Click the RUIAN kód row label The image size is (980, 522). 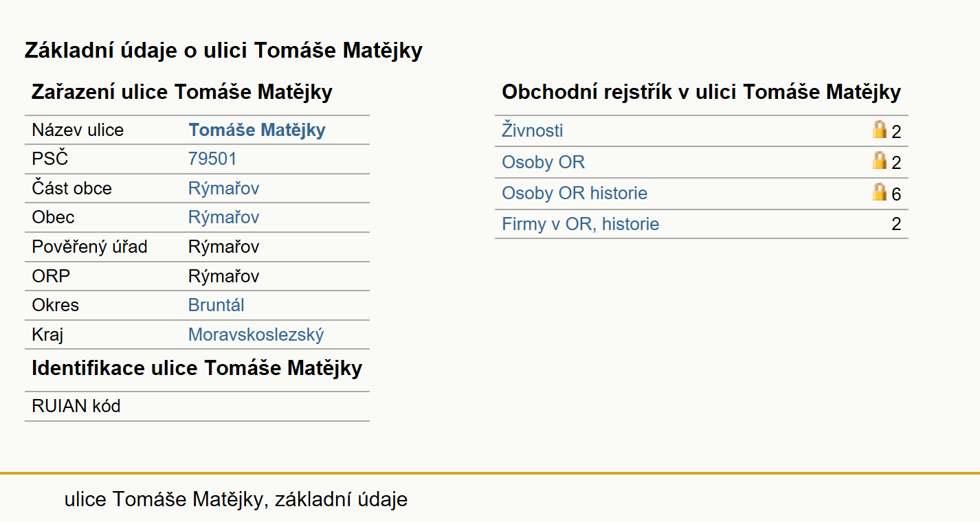click(x=76, y=406)
